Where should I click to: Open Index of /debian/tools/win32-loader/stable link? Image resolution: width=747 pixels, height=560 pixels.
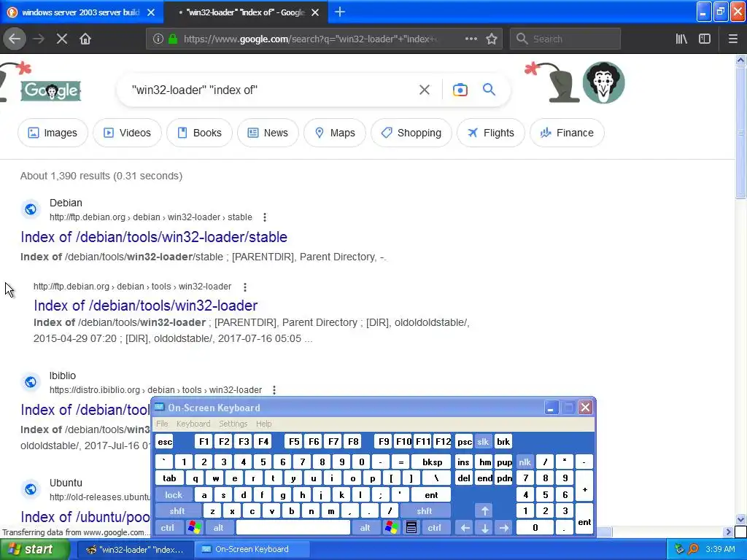click(x=154, y=237)
